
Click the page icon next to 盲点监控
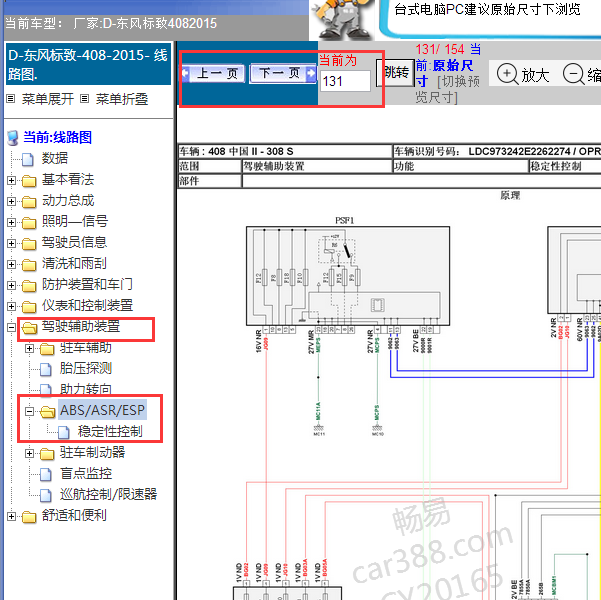(46, 475)
